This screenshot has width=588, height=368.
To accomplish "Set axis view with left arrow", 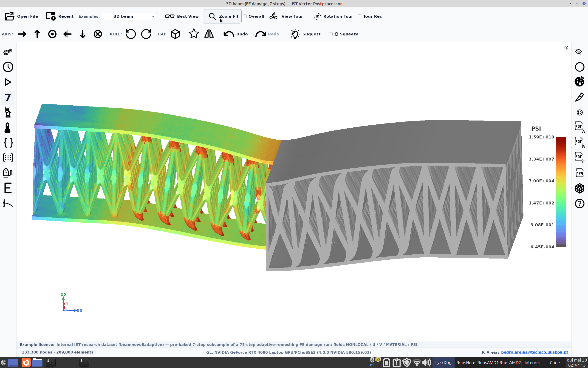I will [67, 34].
